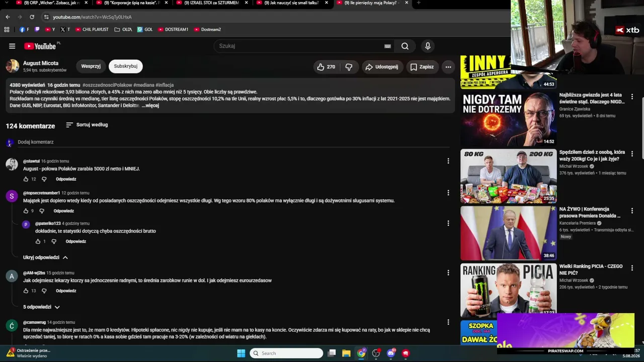Switch to 'Jak nauczyć się small talku?' tab
This screenshot has height=362, width=644.
point(292,3)
